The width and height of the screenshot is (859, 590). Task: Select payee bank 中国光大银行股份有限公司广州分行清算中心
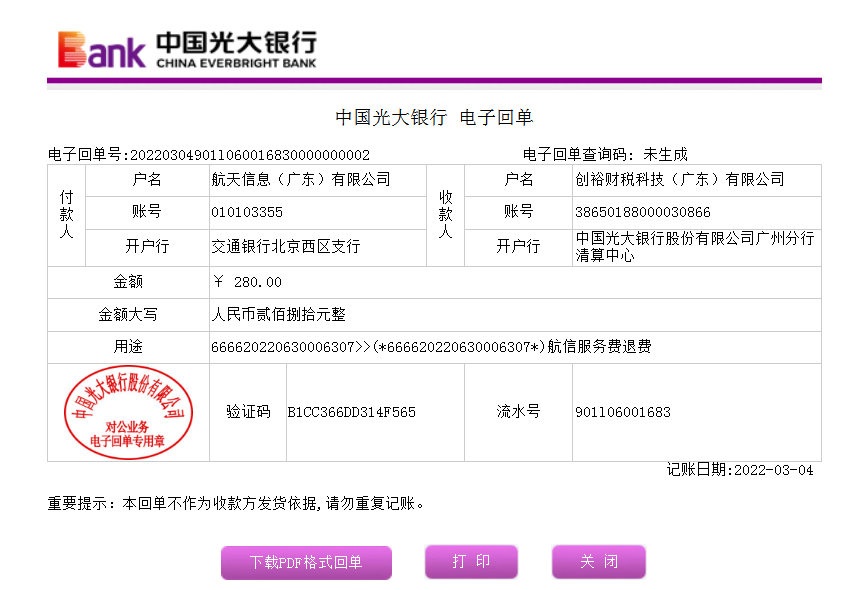click(x=695, y=247)
